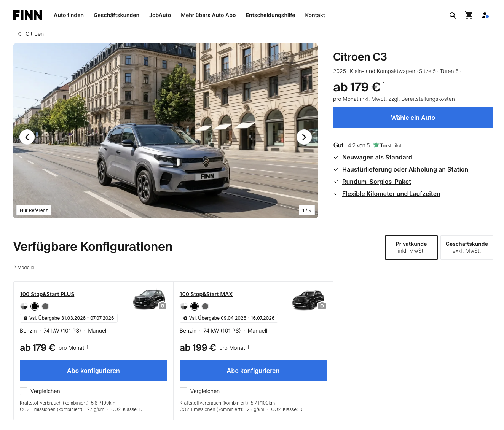Click Wähle ein Auto button
This screenshot has height=430, width=504.
413,118
